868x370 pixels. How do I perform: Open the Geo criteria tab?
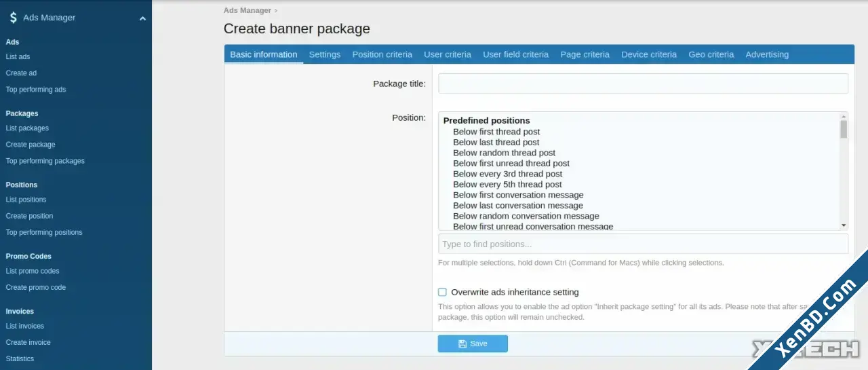[x=711, y=54]
